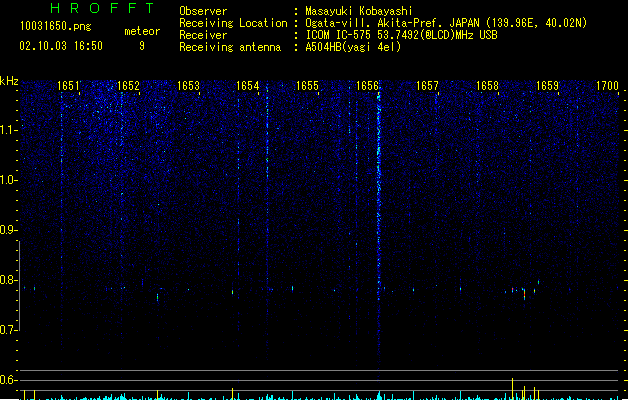Click the 0.8 kHz axis label

pyautogui.click(x=8, y=280)
